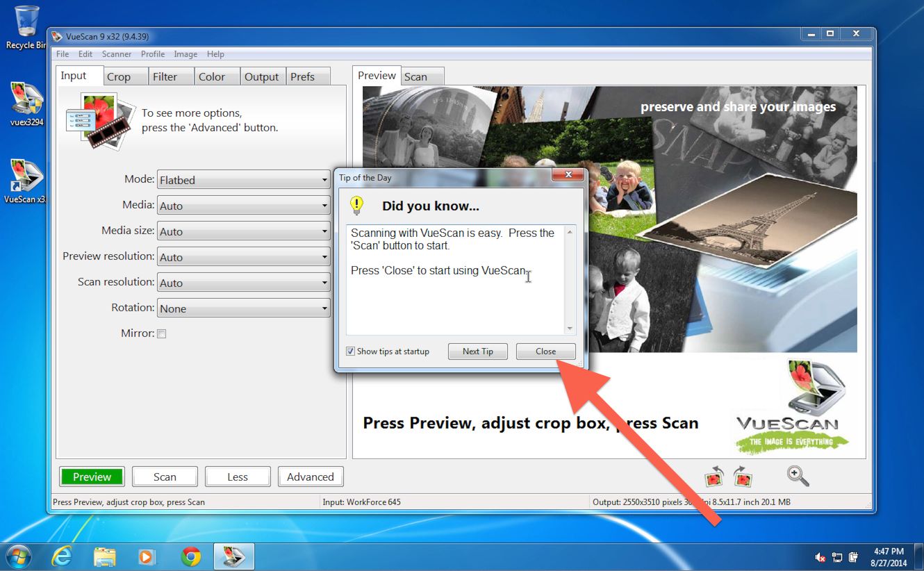Click the tip text scrollbar up arrow
Image resolution: width=924 pixels, height=571 pixels.
click(570, 231)
